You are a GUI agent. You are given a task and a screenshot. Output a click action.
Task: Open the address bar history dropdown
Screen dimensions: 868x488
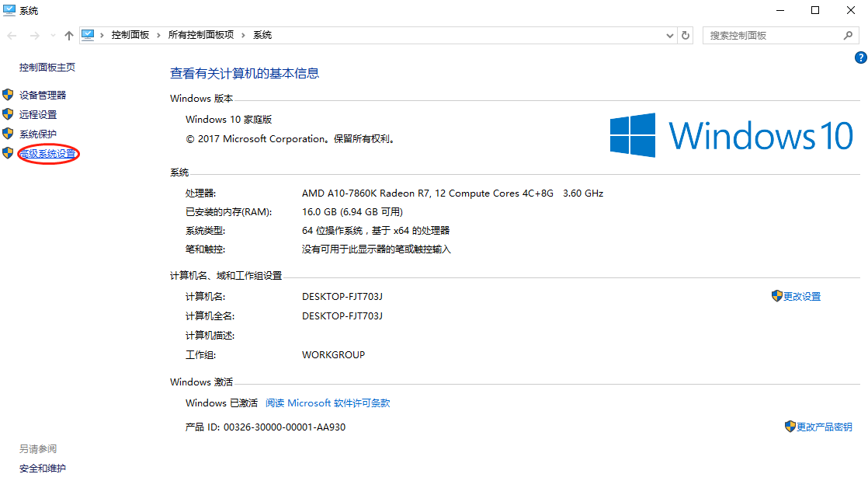[x=670, y=36]
